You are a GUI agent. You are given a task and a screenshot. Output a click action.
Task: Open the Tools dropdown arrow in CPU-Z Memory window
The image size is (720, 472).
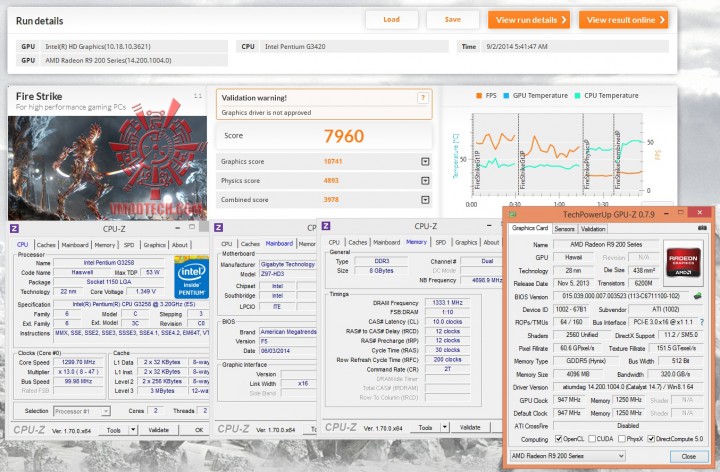click(444, 427)
